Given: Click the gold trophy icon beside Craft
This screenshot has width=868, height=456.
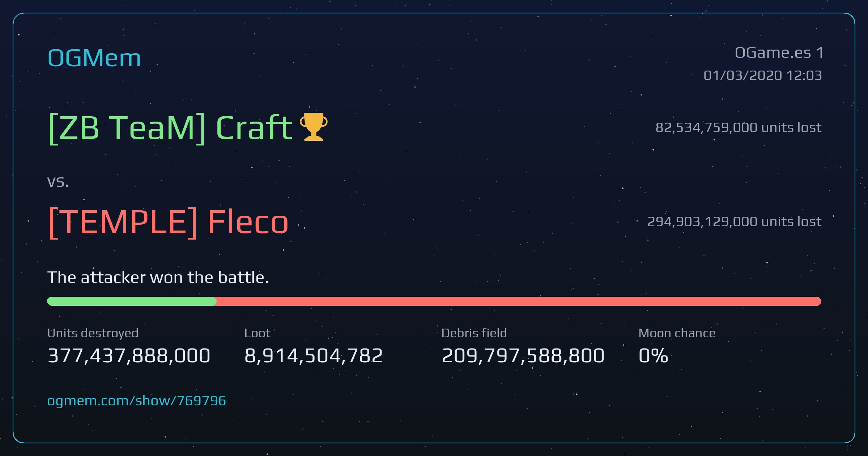Looking at the screenshot, I should [314, 127].
